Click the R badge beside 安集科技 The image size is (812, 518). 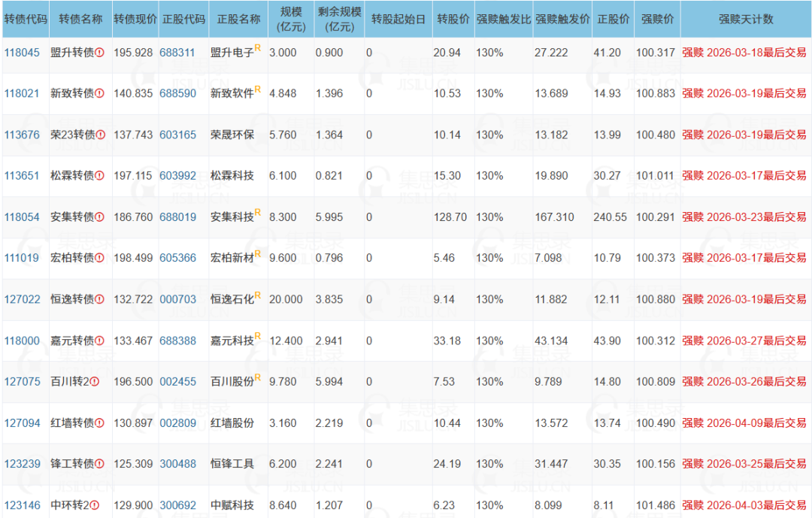point(259,212)
